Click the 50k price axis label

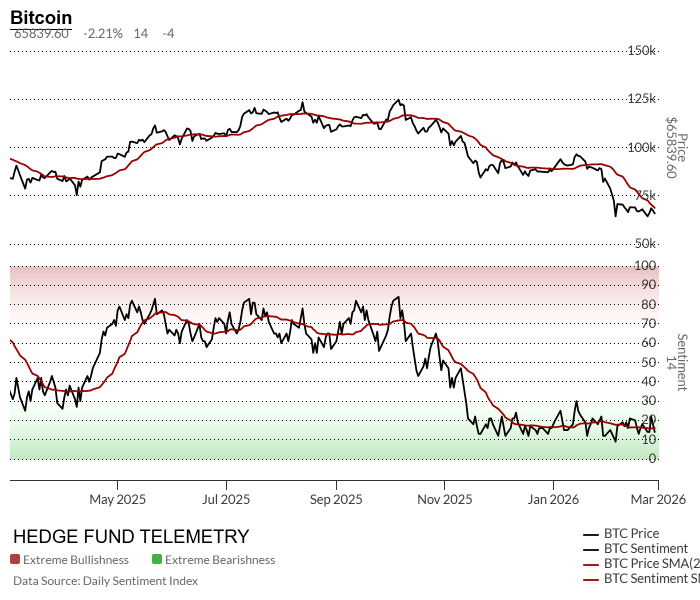tap(645, 243)
